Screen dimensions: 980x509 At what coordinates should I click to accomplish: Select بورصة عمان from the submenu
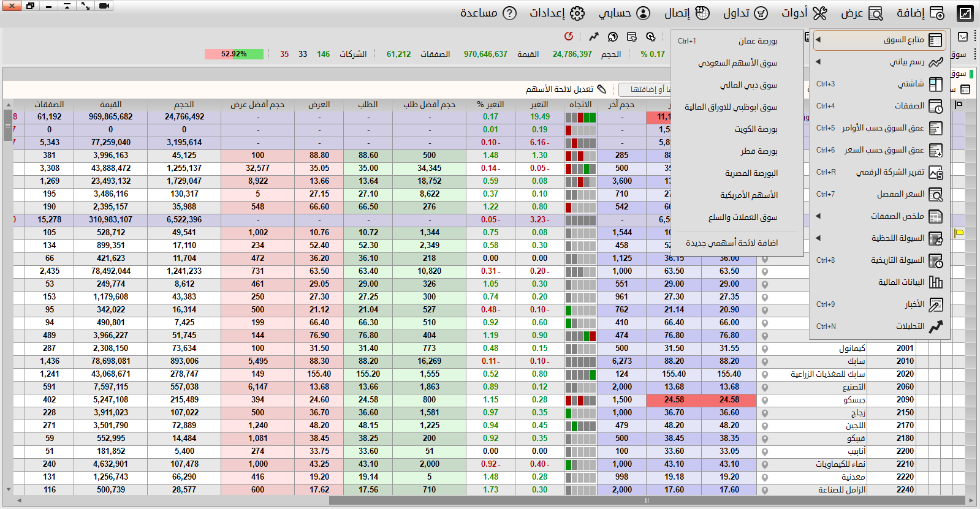(737, 41)
